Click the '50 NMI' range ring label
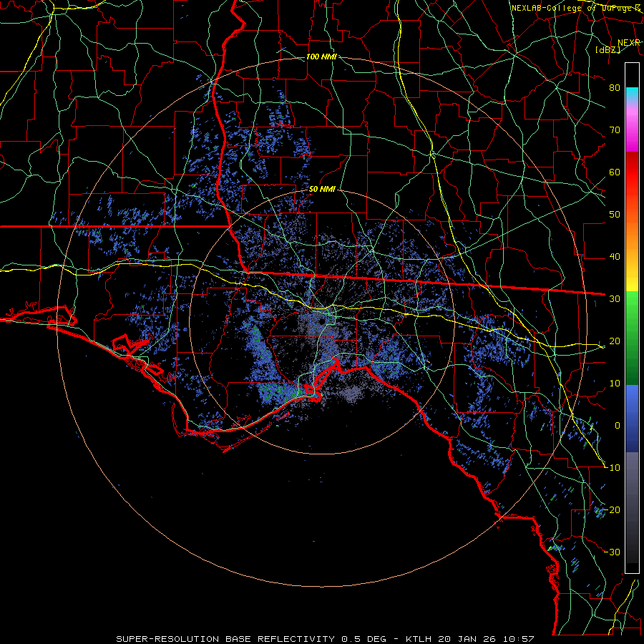This screenshot has height=644, width=644. click(x=322, y=190)
